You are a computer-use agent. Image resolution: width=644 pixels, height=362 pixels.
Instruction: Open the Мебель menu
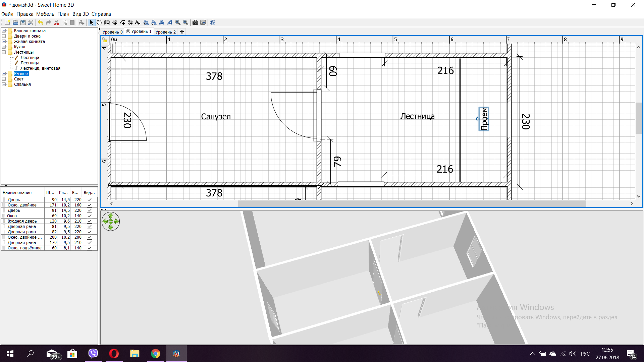(45, 14)
